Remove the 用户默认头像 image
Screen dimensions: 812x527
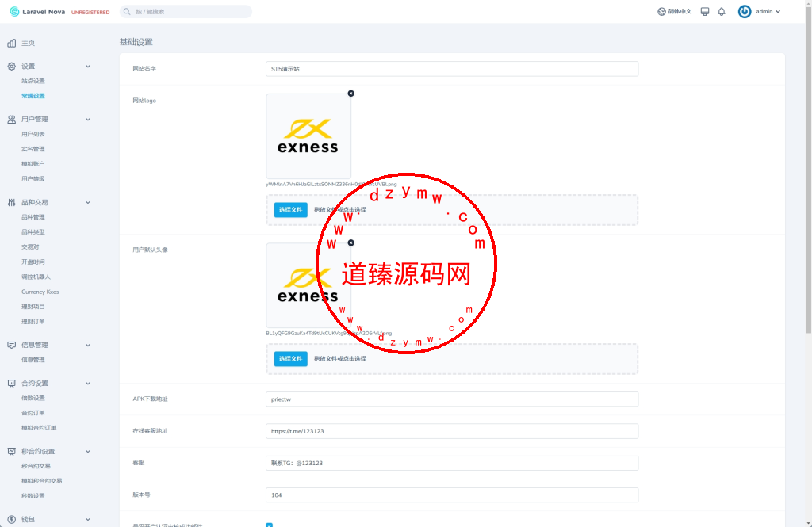click(x=351, y=242)
